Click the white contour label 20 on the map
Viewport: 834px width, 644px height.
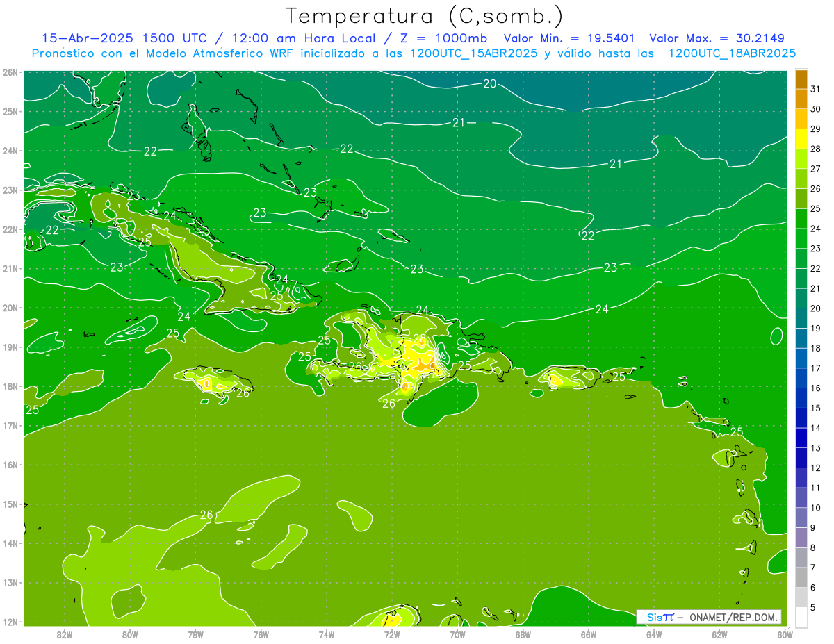pyautogui.click(x=489, y=84)
